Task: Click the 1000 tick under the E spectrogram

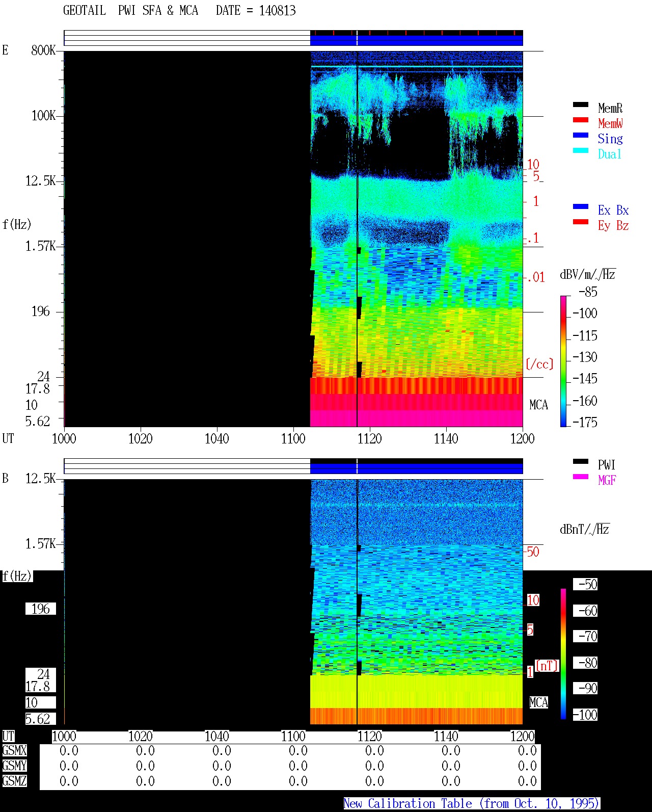Action: [x=64, y=438]
